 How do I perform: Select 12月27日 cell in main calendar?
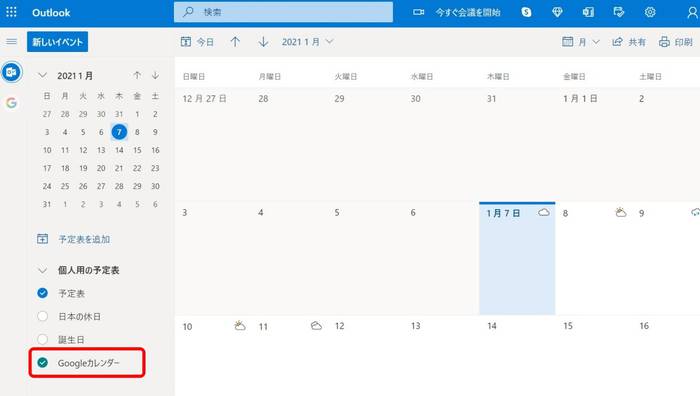(212, 144)
